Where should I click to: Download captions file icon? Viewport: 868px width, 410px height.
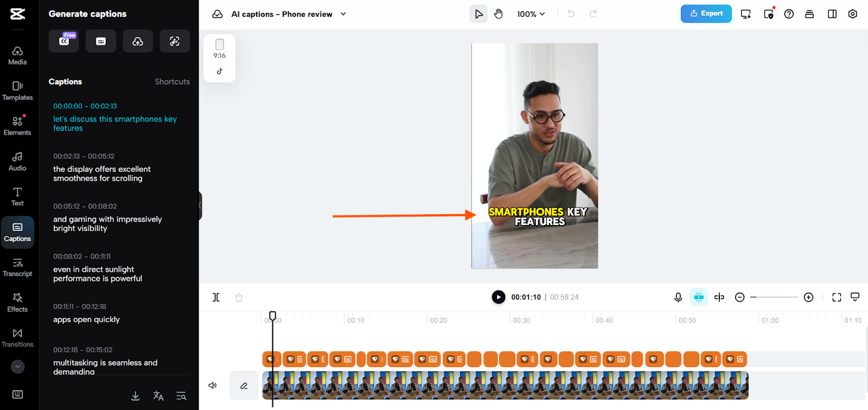pyautogui.click(x=136, y=396)
